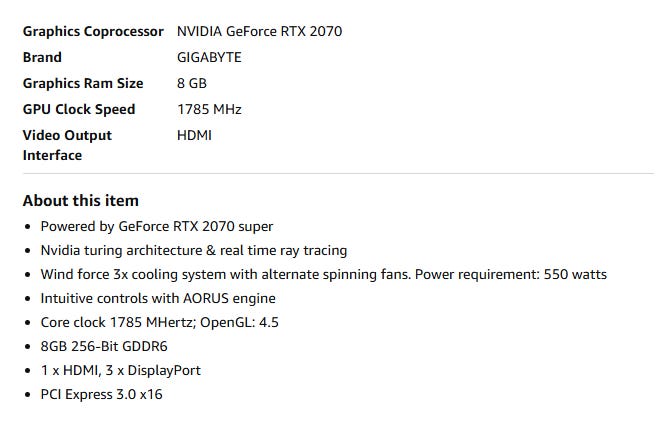
Task: Select the 1785 MHz value
Action: point(209,109)
